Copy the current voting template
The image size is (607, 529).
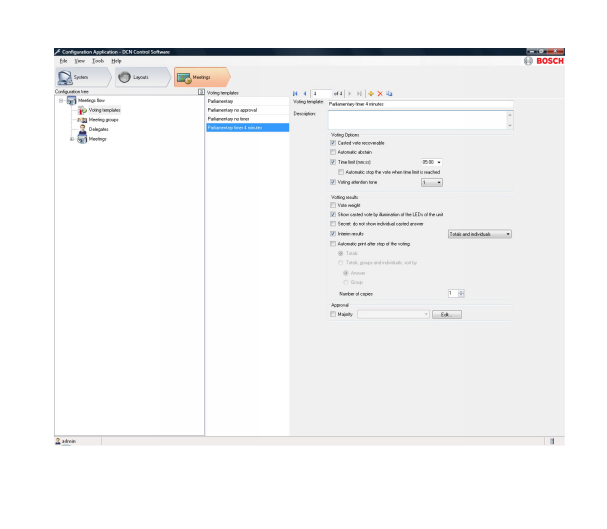(x=389, y=93)
